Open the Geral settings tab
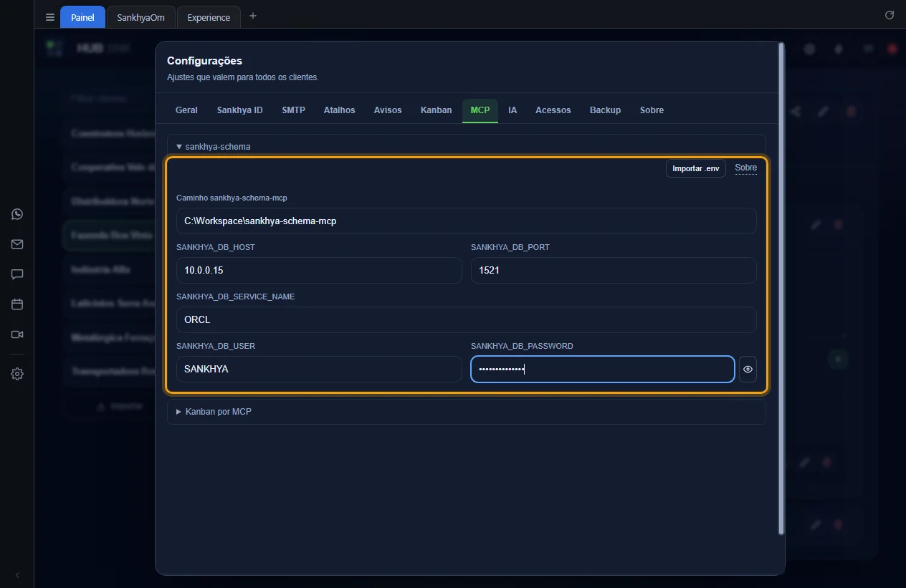Screen dimensions: 906x588 (186, 110)
